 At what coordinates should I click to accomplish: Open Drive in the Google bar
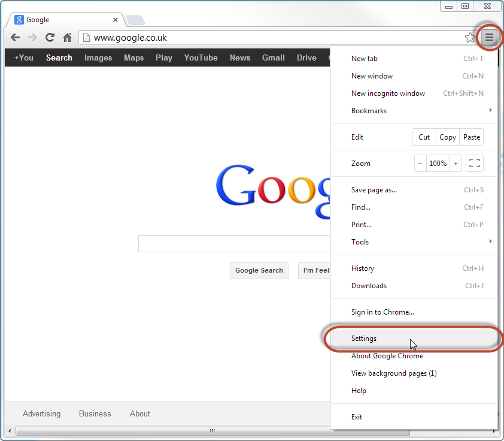(x=306, y=58)
